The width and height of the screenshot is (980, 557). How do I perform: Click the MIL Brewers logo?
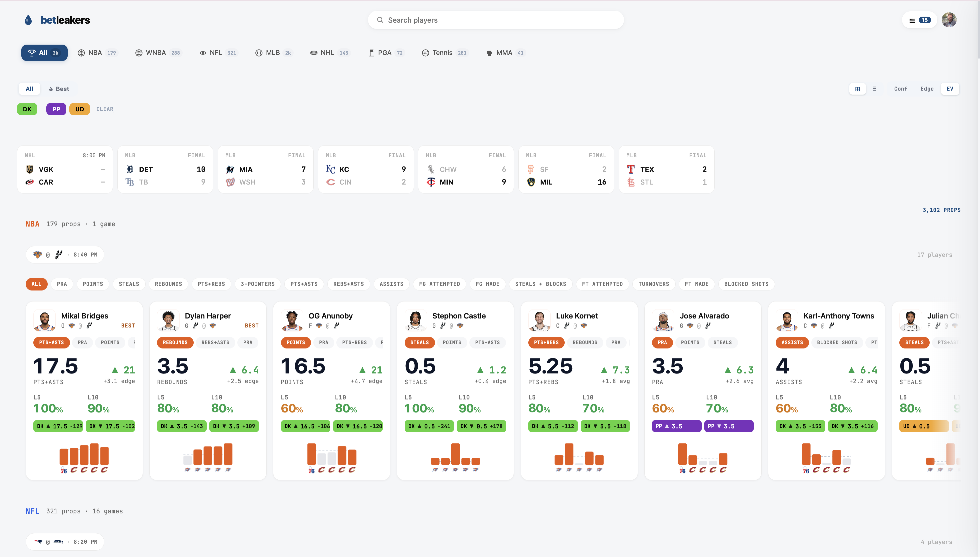pyautogui.click(x=531, y=182)
